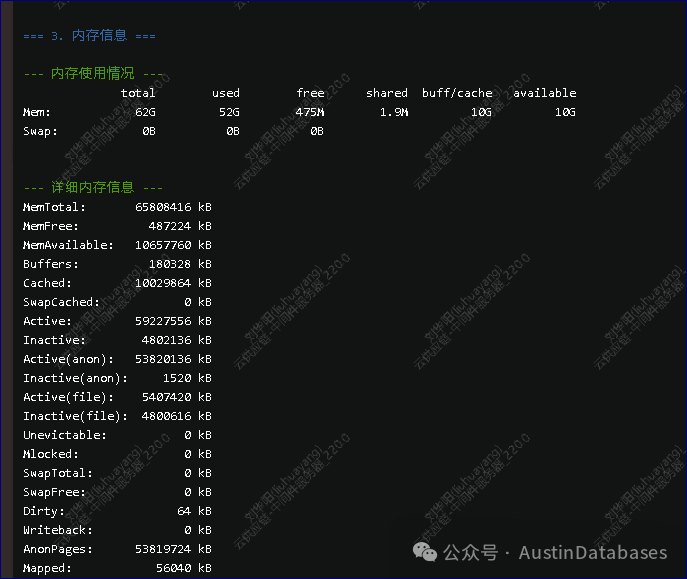687x579 pixels.
Task: Click the '--- 详细内存信息 ---' heading
Action: [93, 187]
